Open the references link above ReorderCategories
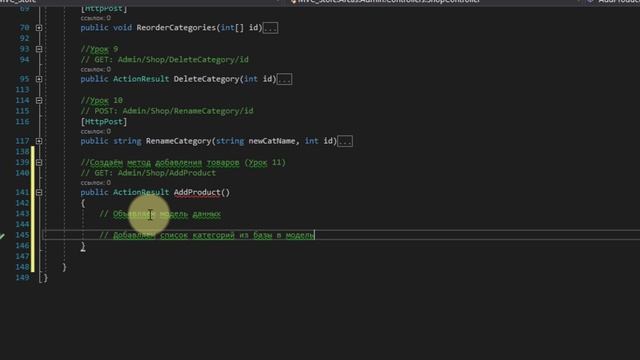 (x=96, y=18)
